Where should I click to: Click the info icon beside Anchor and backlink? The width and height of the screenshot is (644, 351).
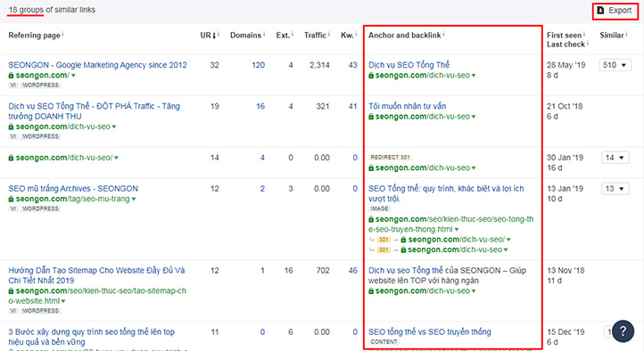coord(444,35)
